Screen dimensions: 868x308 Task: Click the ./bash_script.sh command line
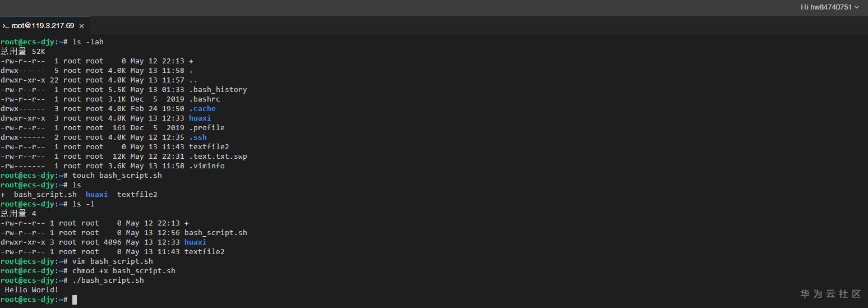click(x=108, y=281)
